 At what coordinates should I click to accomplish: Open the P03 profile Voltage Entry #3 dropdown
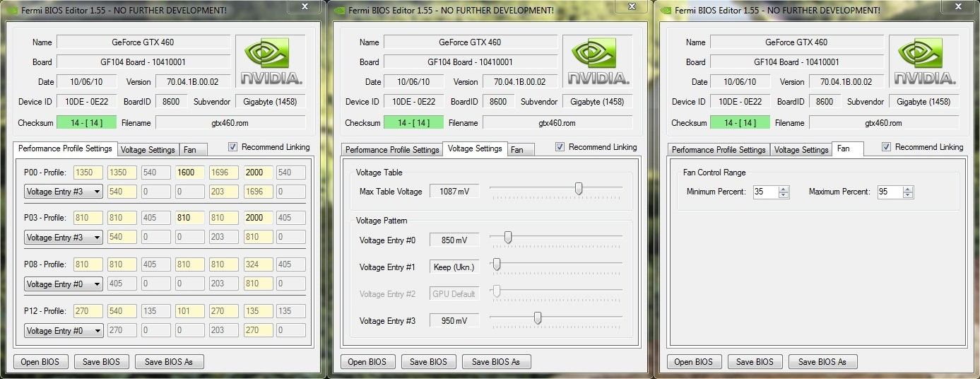[64, 238]
